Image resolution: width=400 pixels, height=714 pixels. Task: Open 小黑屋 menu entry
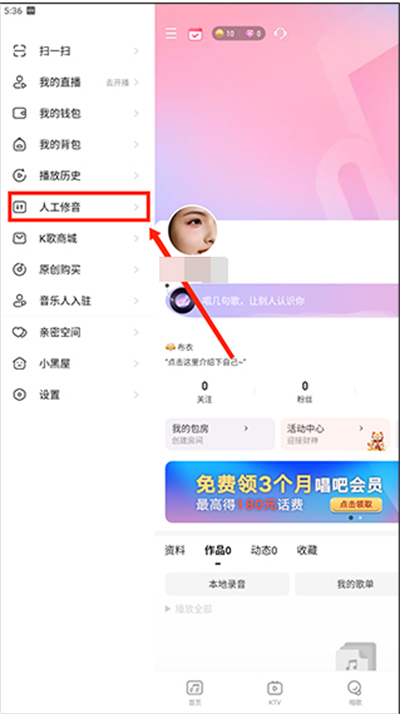[75, 364]
